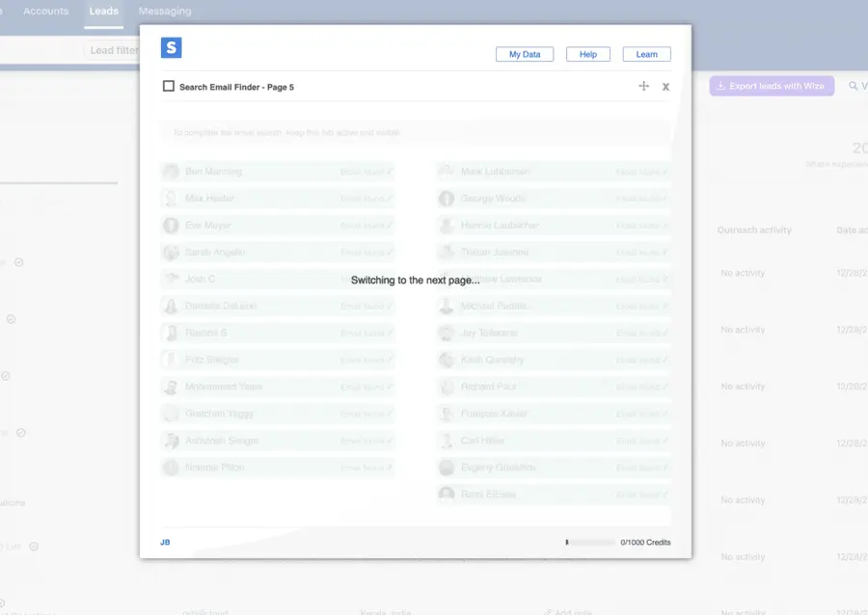The image size is (868, 615).
Task: Select the Hennie Laubscher row name
Action: click(x=500, y=226)
